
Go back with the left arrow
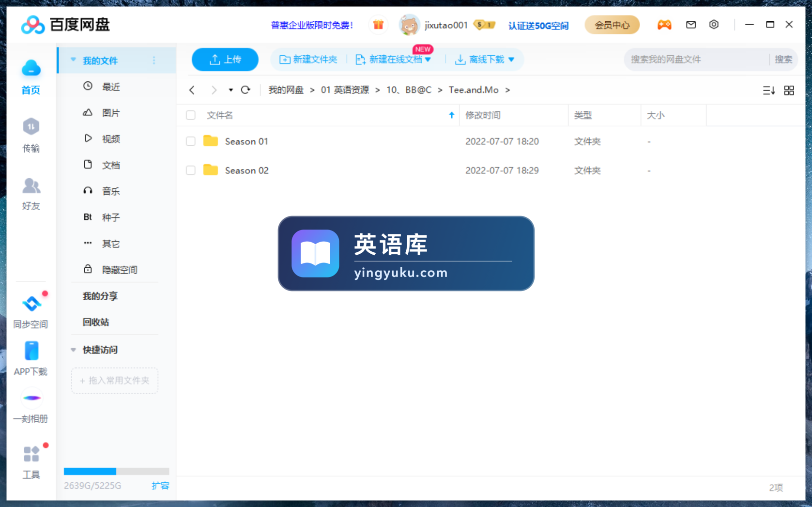192,90
